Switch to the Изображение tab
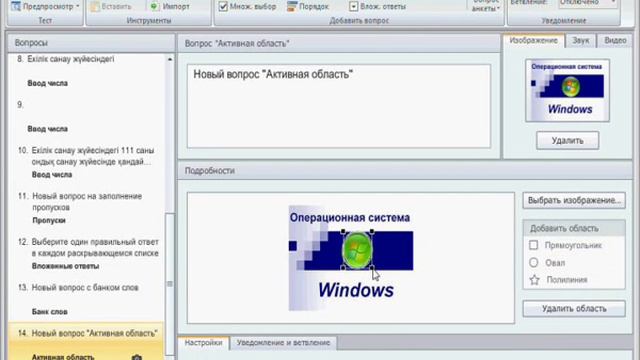 pyautogui.click(x=533, y=40)
